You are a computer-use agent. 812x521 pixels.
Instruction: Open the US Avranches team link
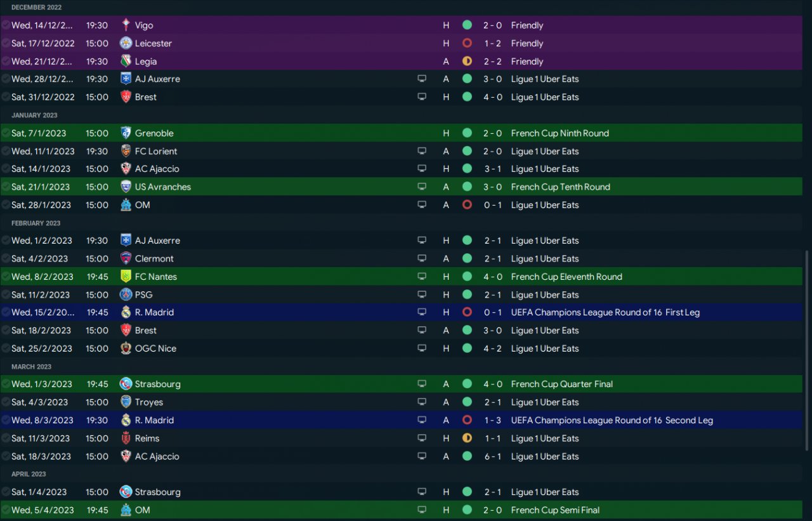(x=162, y=187)
